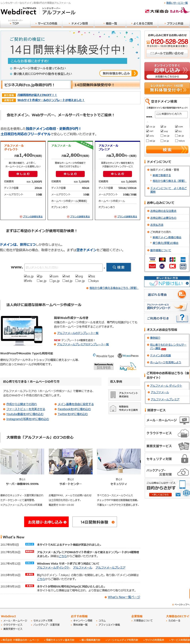Click the envelope icon in メールでお問い合わせ
Viewport: 190px width, 644px height.
pyautogui.click(x=152, y=53)
